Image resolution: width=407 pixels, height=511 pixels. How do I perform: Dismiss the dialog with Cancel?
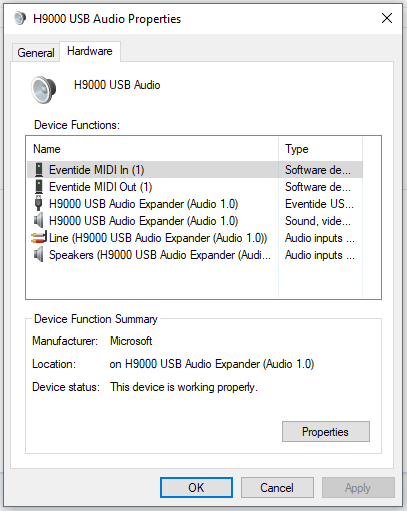point(277,488)
